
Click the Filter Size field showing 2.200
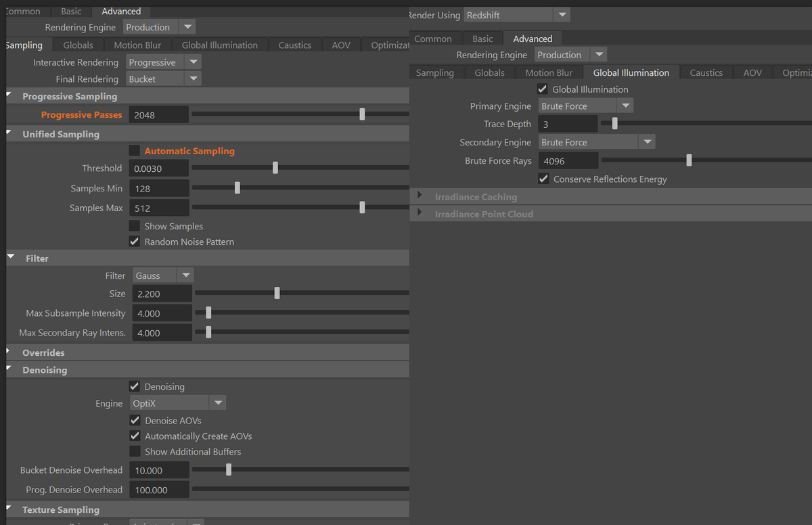pos(162,294)
